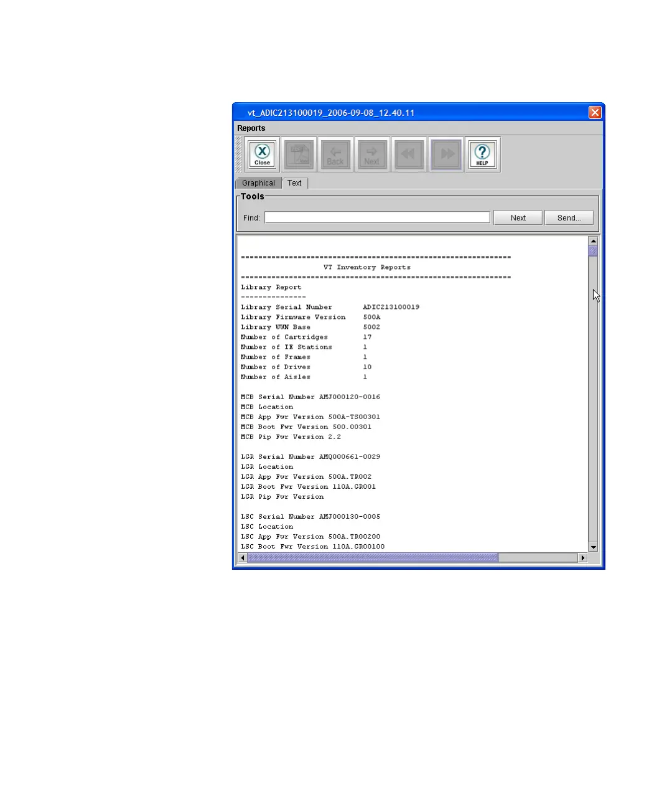Open the Reports menu

pos(251,128)
